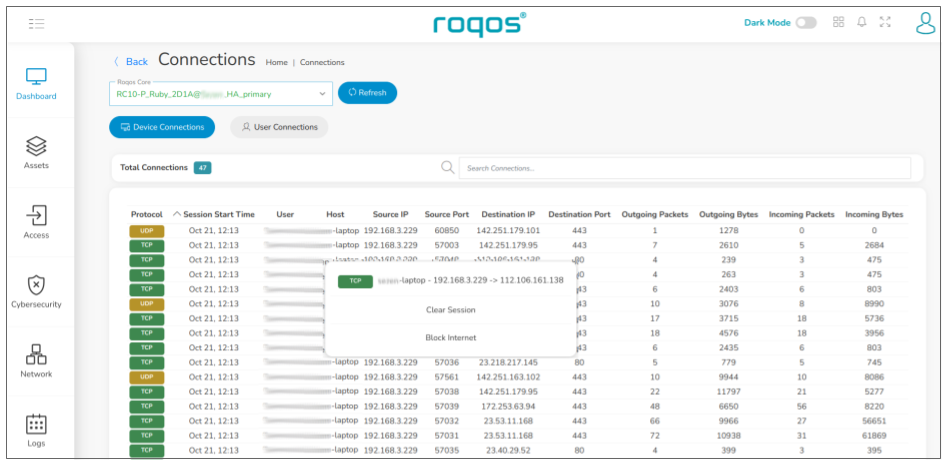Screen dimensions: 946x464
Task: Open the Logs calendar icon
Action: point(36,424)
